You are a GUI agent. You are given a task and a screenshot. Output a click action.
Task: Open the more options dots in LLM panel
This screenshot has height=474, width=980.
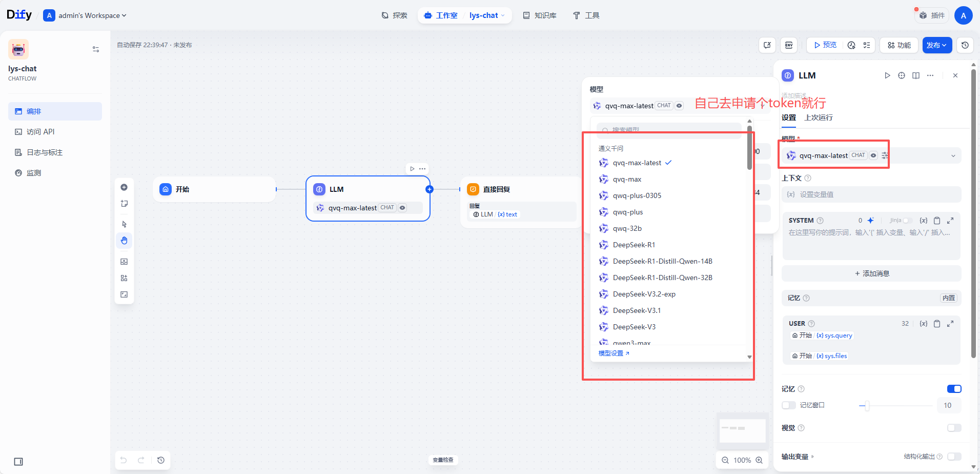coord(930,75)
